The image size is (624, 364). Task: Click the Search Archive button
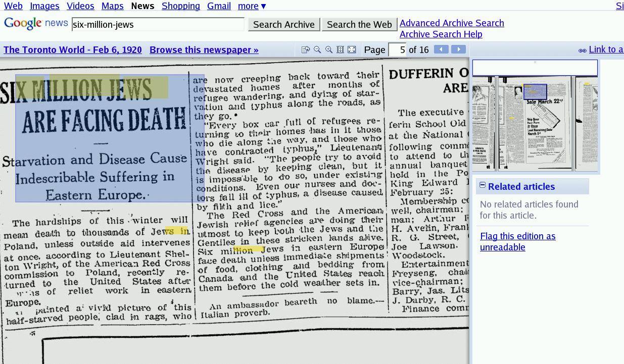point(283,24)
